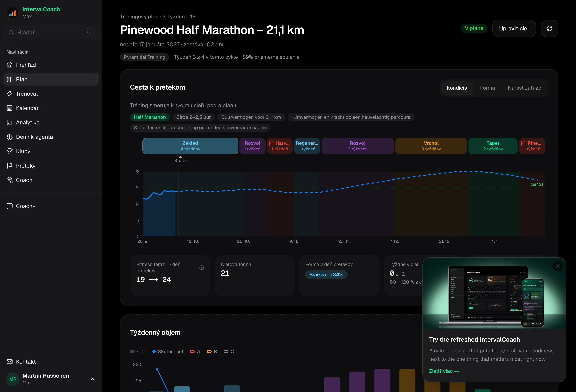Toggle Skutočnosť series in the legend
Viewport: 576px width, 392px height.
click(x=168, y=351)
